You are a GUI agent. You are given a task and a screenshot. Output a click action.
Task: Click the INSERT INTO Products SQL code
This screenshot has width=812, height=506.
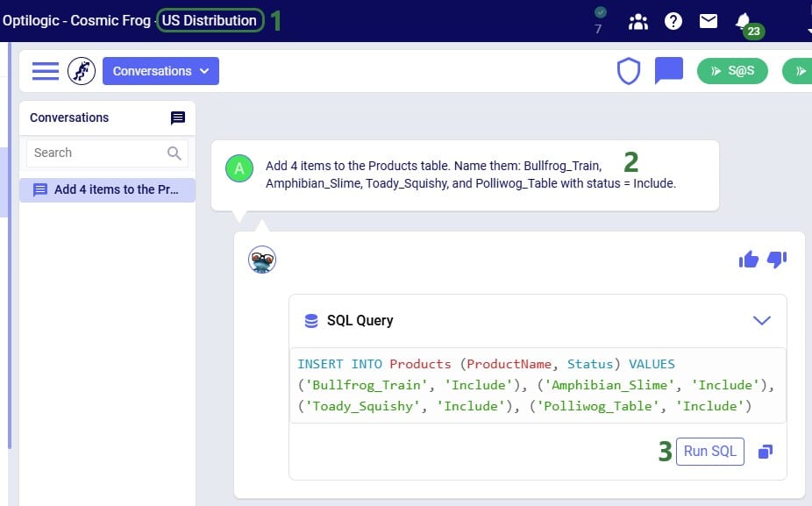(536, 385)
